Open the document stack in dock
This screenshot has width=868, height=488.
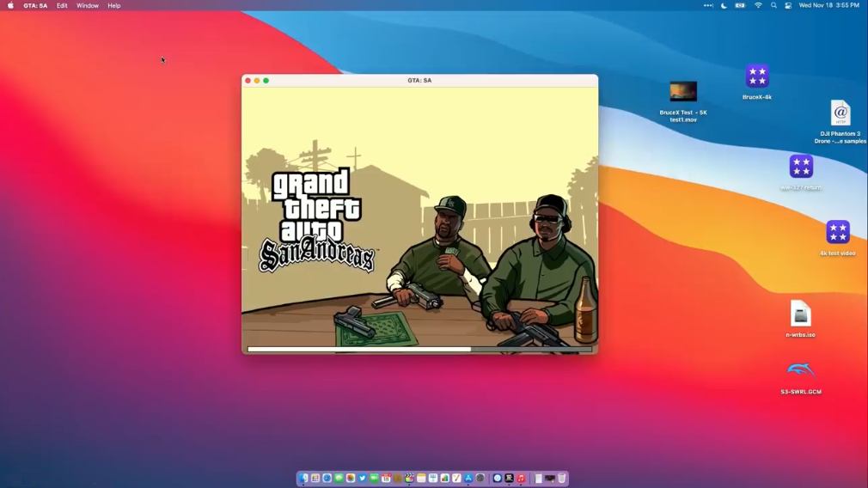[538, 478]
